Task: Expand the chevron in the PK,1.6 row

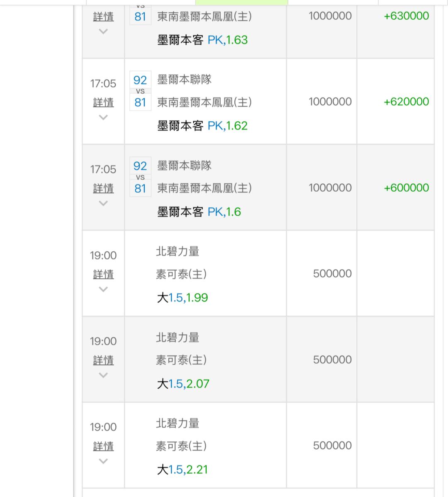Action: tap(103, 203)
